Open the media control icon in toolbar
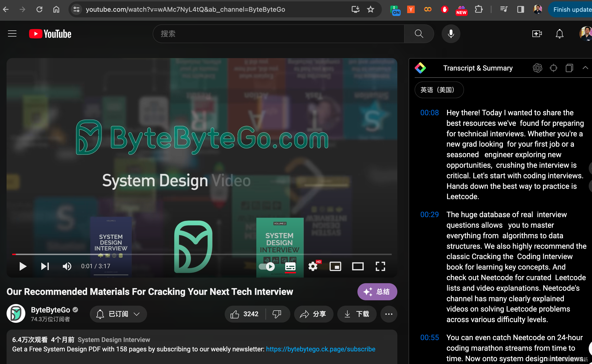The width and height of the screenshot is (592, 364). (504, 9)
